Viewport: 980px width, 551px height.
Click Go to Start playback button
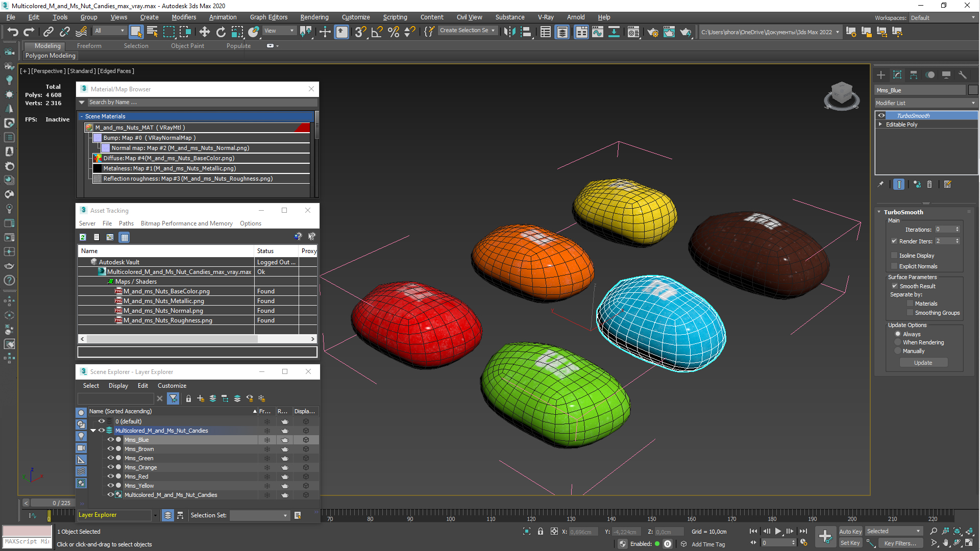tap(753, 532)
